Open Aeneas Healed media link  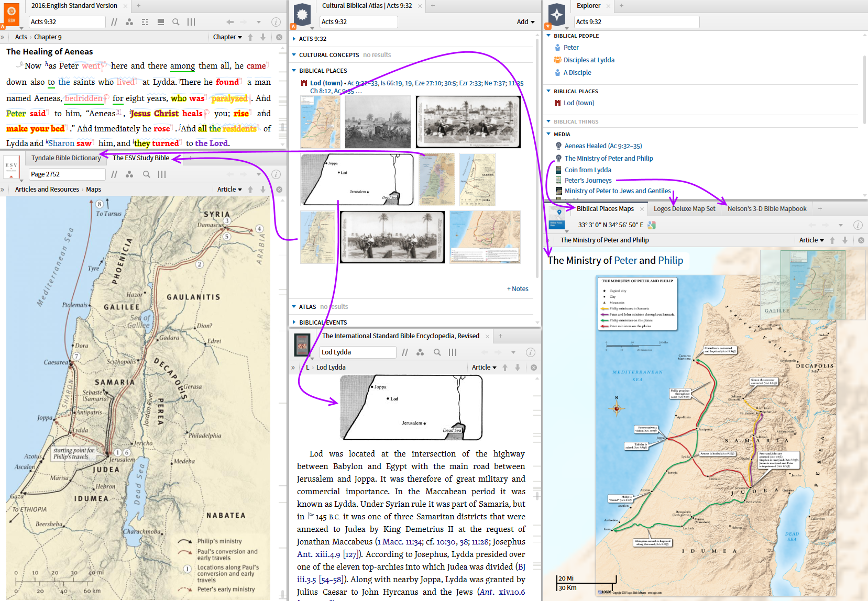click(603, 146)
